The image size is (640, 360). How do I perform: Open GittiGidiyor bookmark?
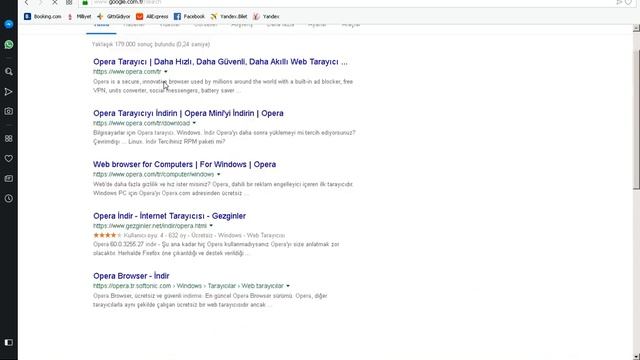click(113, 16)
